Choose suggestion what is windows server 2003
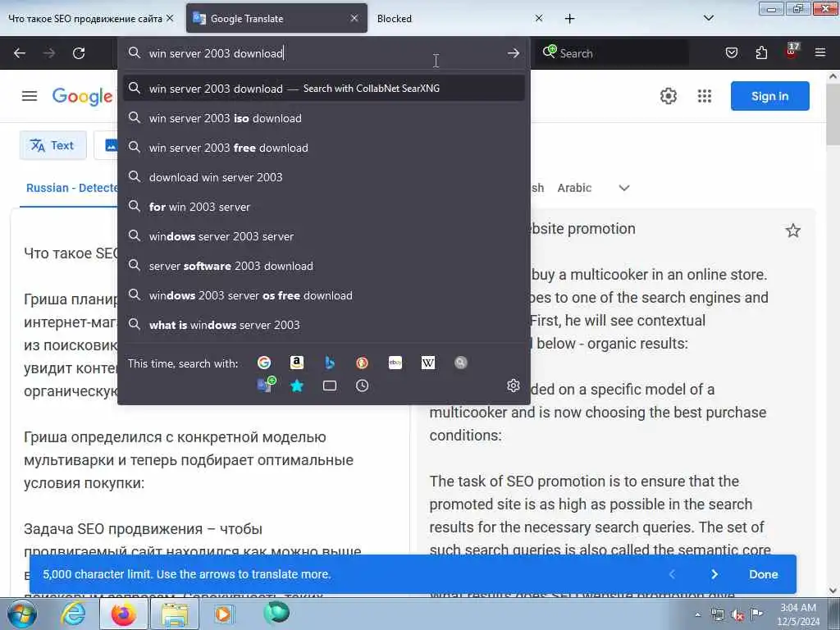 coord(323,325)
